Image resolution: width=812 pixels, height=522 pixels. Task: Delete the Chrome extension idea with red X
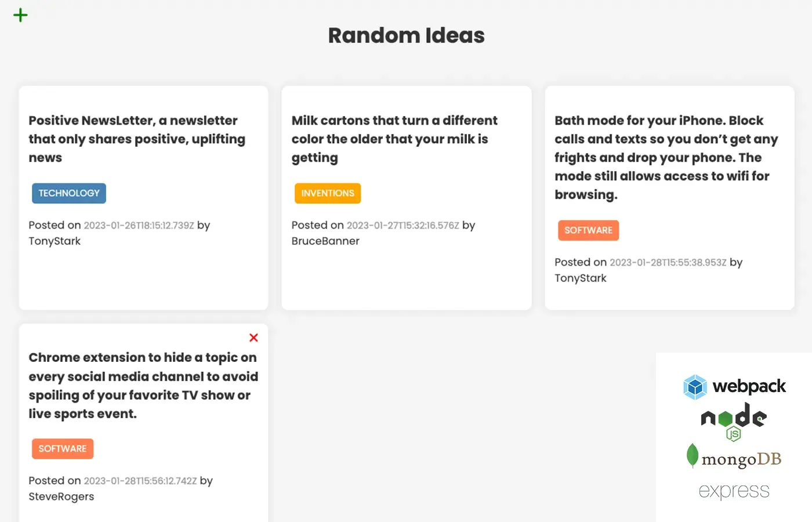253,338
